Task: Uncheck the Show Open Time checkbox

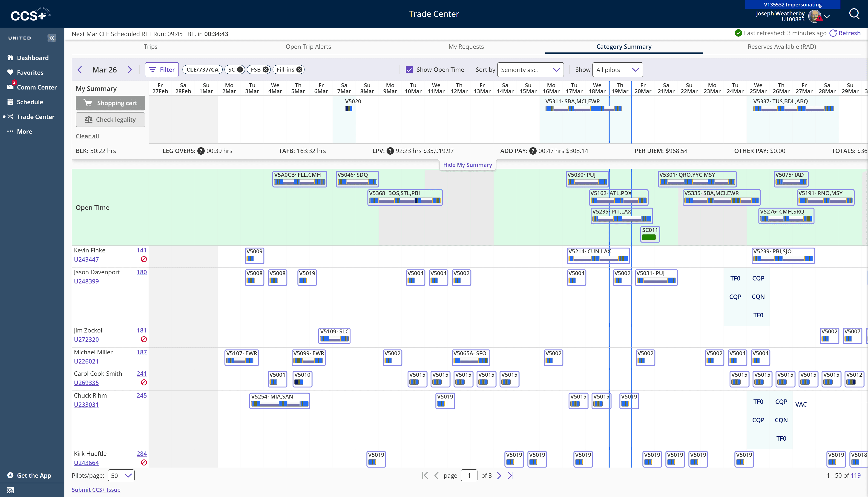Action: [409, 69]
